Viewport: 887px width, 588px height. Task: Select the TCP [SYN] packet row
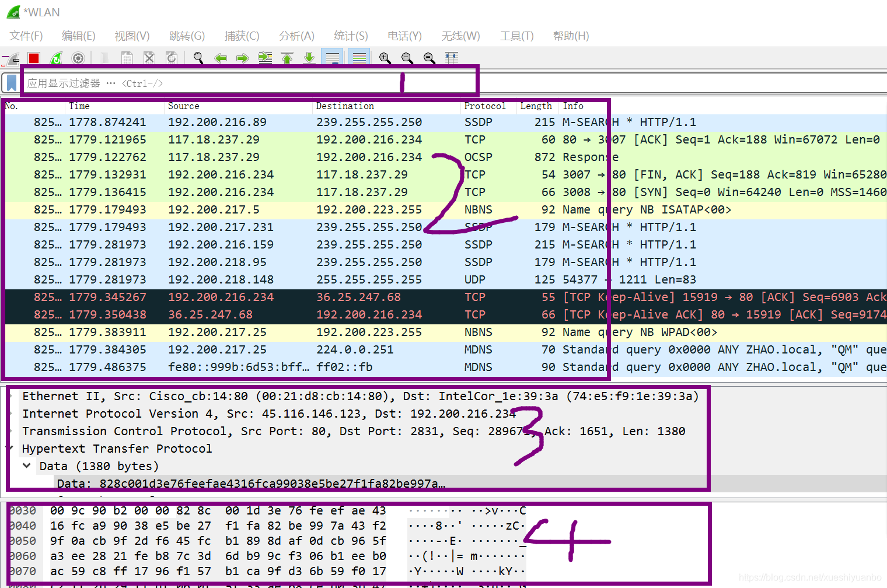[443, 192]
